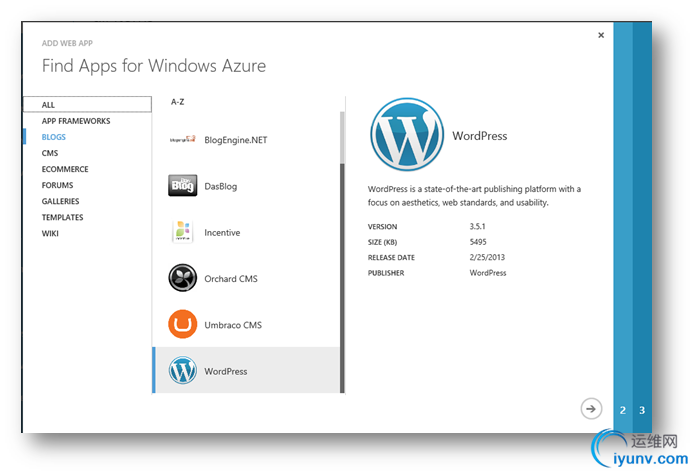
Task: Select the BLOGS category
Action: click(x=54, y=137)
